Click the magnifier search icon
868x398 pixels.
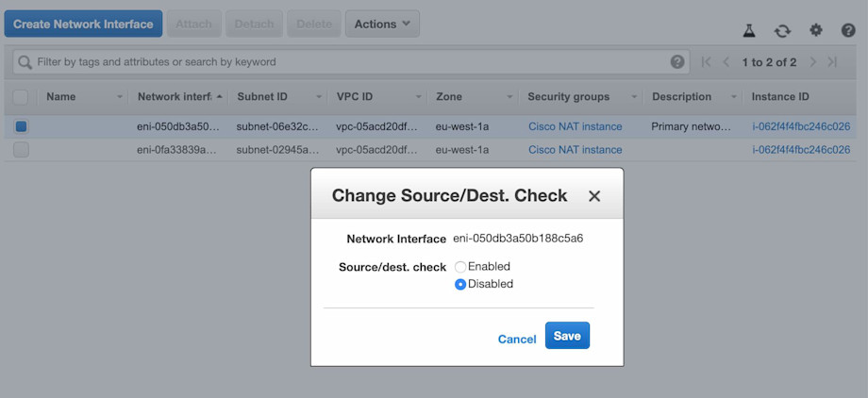coord(25,62)
